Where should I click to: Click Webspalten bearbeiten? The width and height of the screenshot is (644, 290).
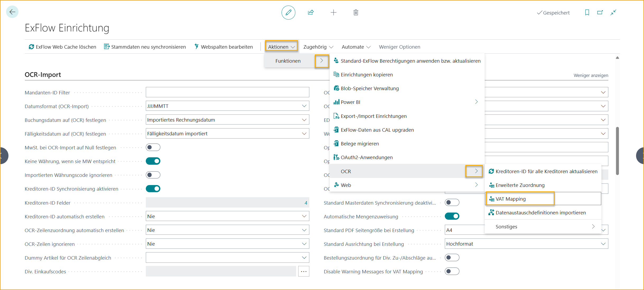[223, 47]
